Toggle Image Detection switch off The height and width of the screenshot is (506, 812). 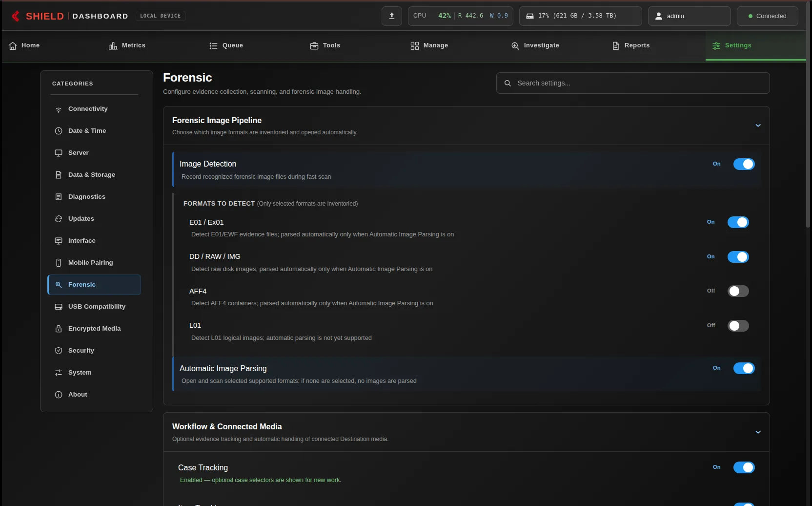pyautogui.click(x=744, y=164)
